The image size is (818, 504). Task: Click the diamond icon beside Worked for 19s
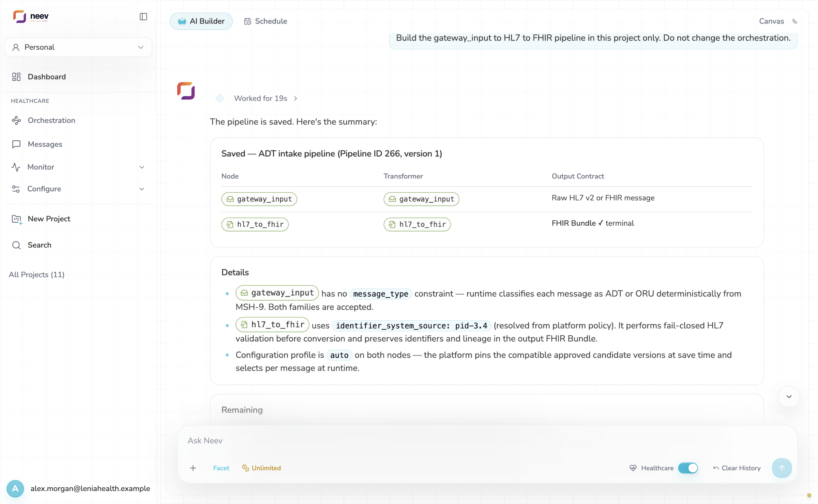[220, 98]
